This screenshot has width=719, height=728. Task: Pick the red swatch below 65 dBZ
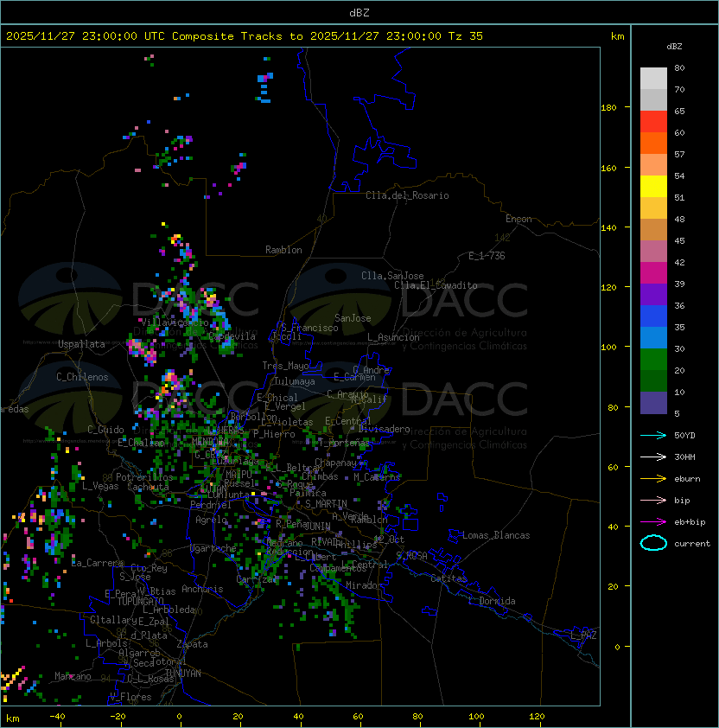[653, 122]
